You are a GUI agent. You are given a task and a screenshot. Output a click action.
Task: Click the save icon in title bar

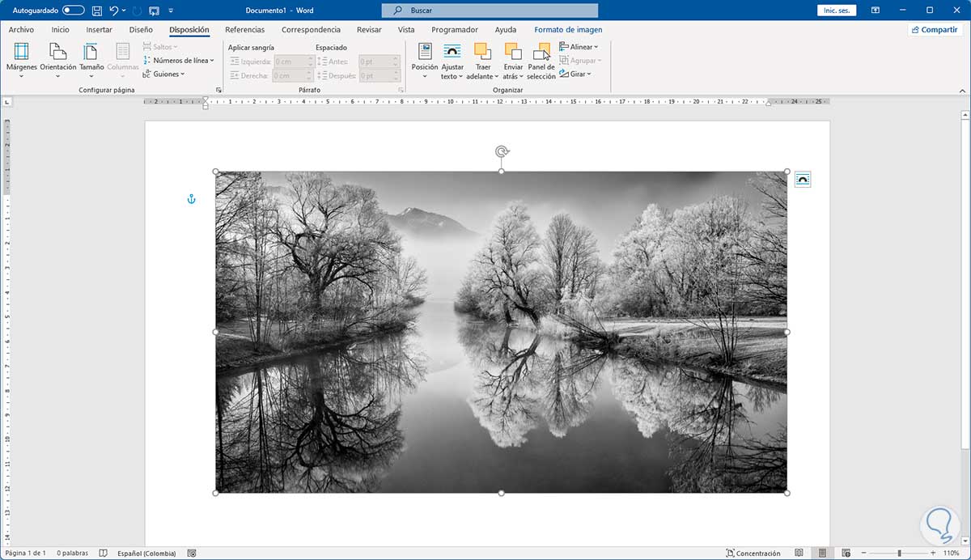pos(97,11)
